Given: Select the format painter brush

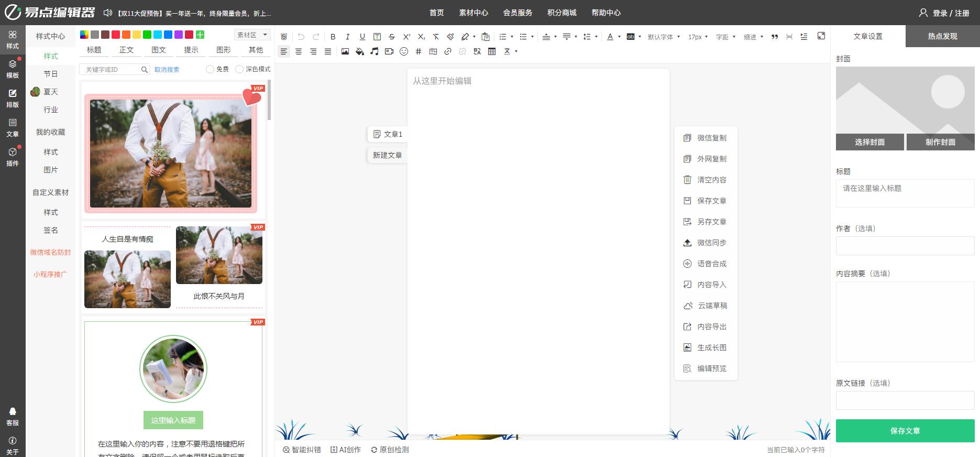Looking at the screenshot, I should point(450,37).
